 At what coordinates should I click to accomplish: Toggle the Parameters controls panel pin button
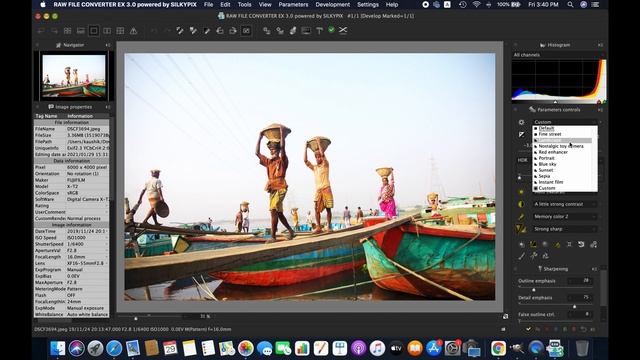[x=600, y=110]
